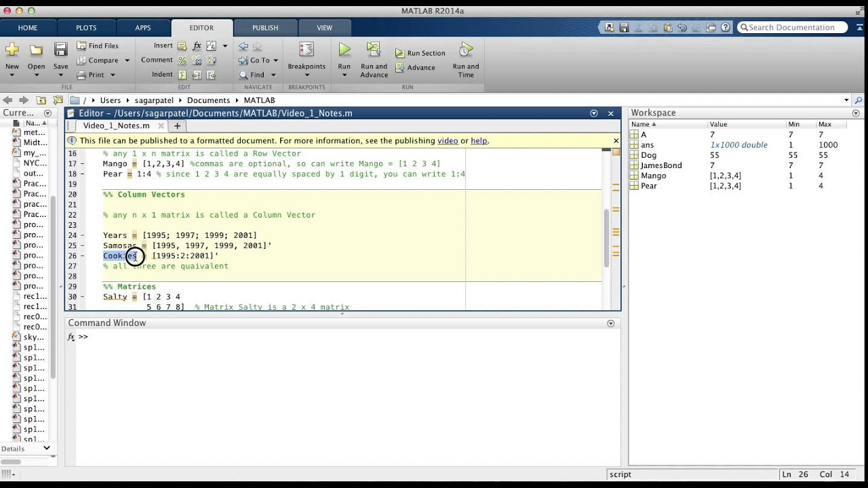Viewport: 868px width, 488px height.
Task: Comment selected lines with the percent icon
Action: click(182, 60)
